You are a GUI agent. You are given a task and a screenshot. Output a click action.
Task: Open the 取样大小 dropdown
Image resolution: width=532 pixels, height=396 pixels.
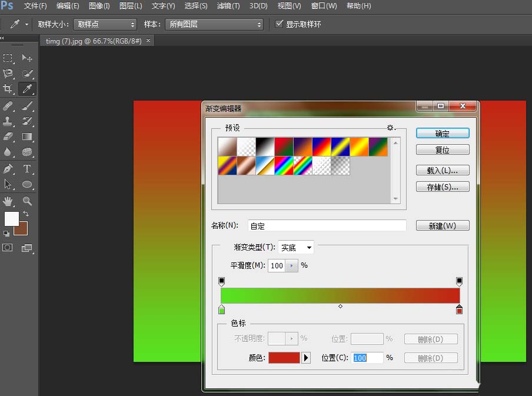(x=104, y=24)
